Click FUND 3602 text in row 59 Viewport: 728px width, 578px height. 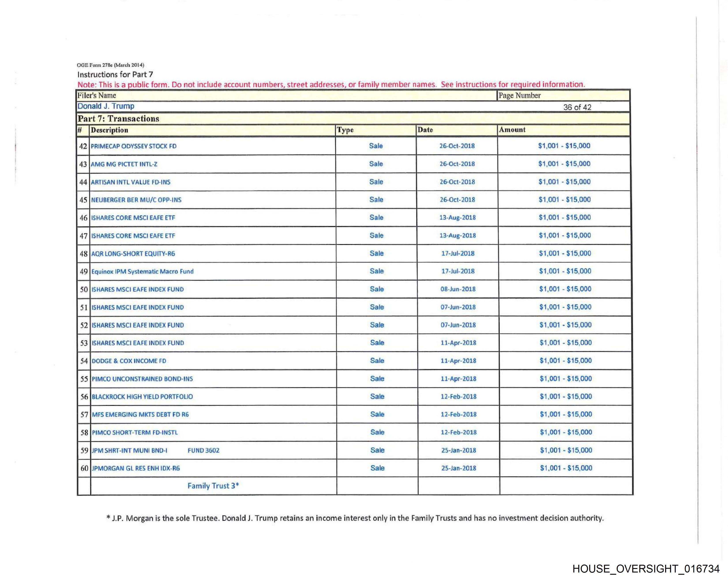coord(203,451)
